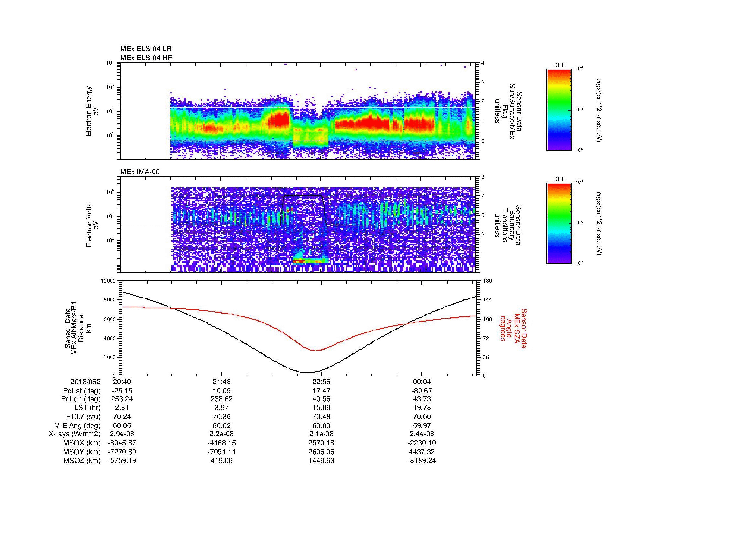Screen dimensions: 756x534
Task: Click the red SZA curve minimum
Action: [x=315, y=351]
